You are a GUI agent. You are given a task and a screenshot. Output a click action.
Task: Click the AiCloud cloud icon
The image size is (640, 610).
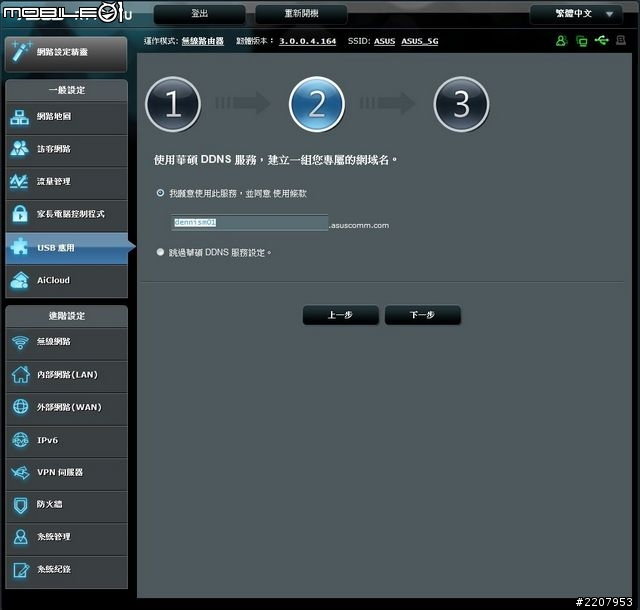click(x=21, y=281)
